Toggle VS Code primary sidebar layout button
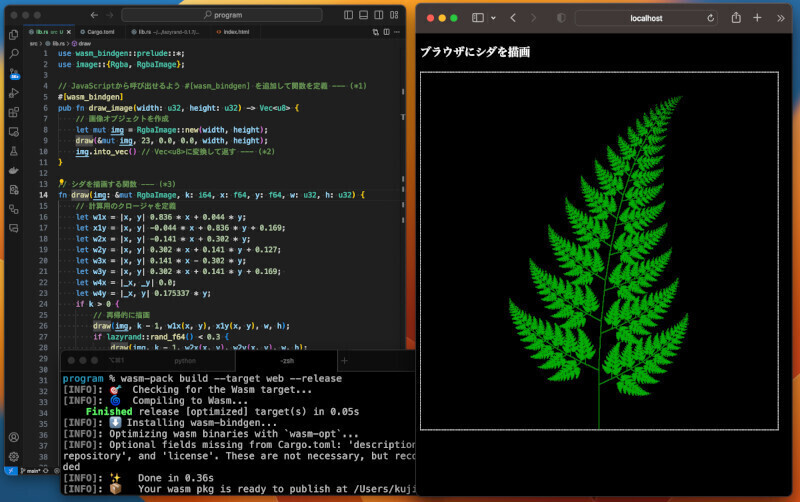 [348, 16]
